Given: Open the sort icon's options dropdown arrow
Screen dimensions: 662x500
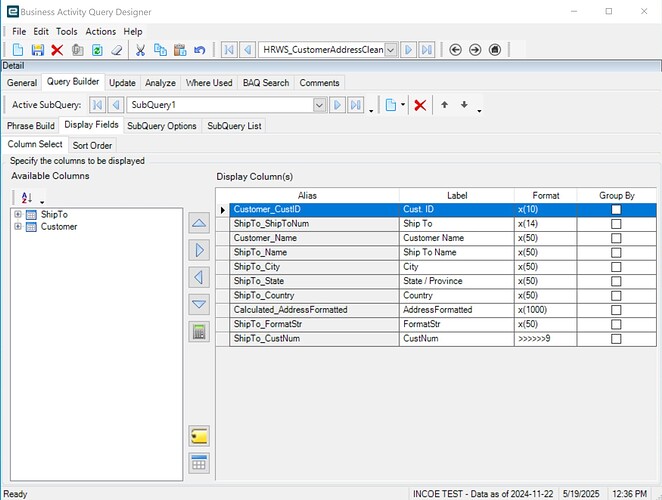Looking at the screenshot, I should pos(42,202).
